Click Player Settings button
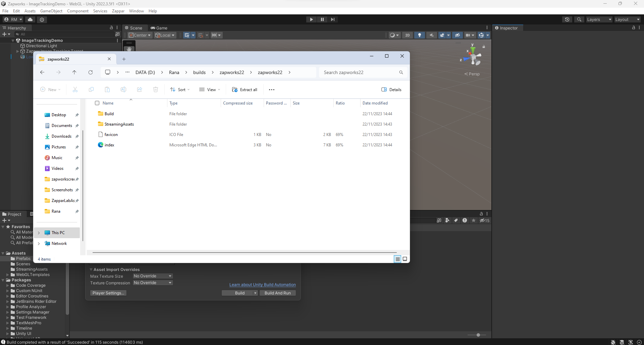 (x=108, y=293)
